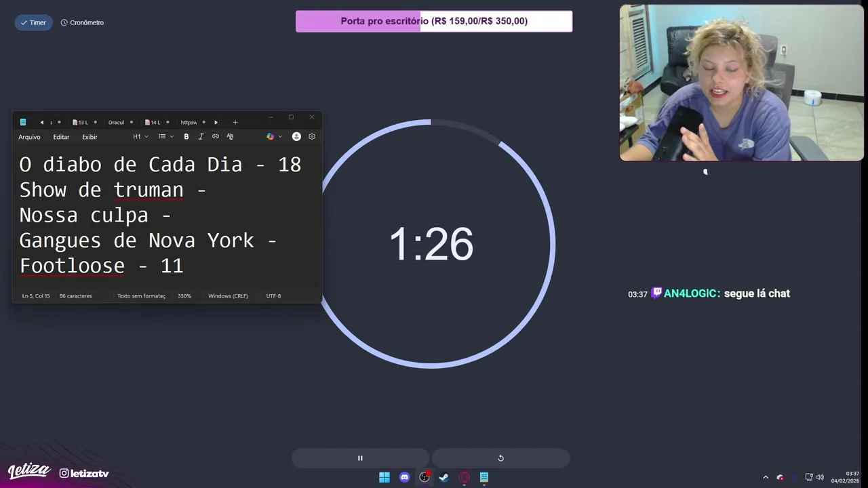Click the Windows (CRLF) line ending entry

(228, 296)
